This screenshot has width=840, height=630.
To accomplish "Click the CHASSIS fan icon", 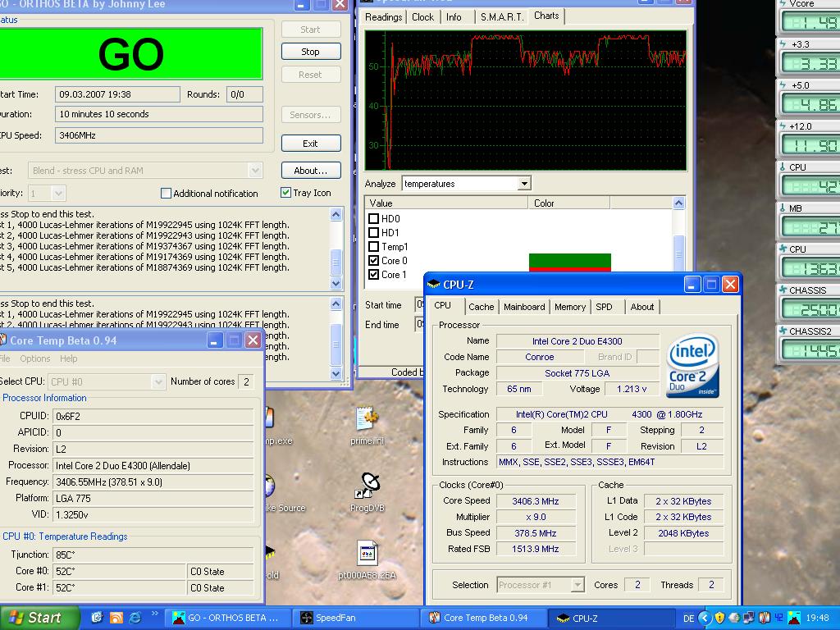I will pyautogui.click(x=783, y=290).
